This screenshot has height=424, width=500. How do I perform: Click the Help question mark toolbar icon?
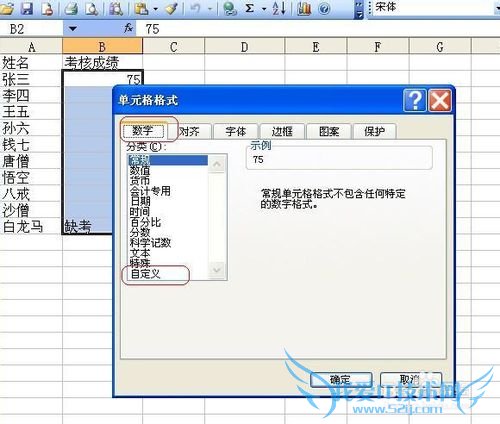pyautogui.click(x=324, y=8)
